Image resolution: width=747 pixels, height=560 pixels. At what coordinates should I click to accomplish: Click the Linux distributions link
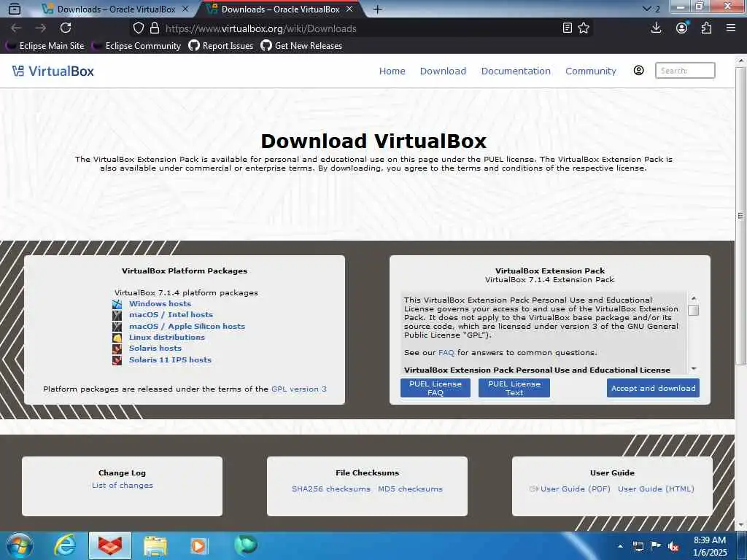(x=167, y=337)
